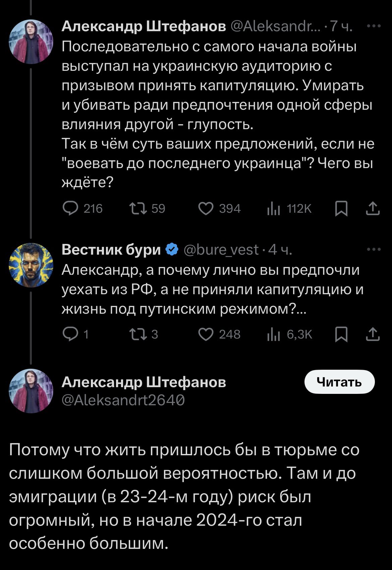The image size is (392, 570).
Task: Reply to the Вестник бури tweet
Action: pos(70,334)
